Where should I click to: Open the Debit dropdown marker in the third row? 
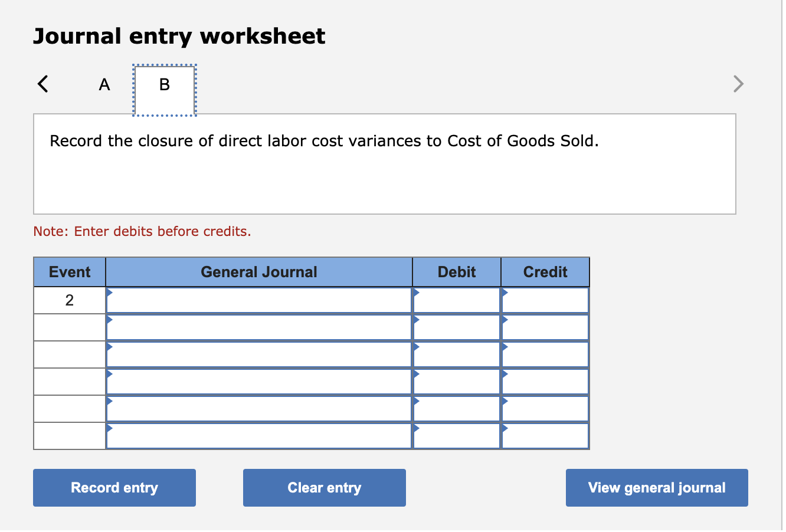[x=416, y=346]
